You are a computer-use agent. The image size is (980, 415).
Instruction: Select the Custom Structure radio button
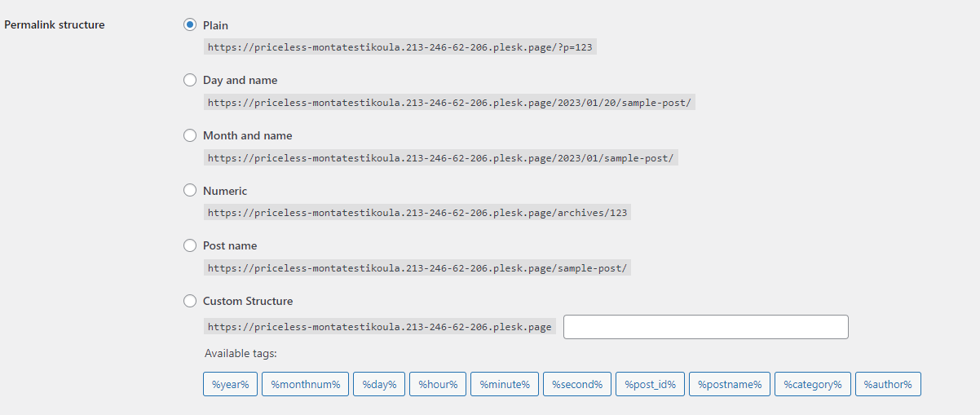click(190, 301)
